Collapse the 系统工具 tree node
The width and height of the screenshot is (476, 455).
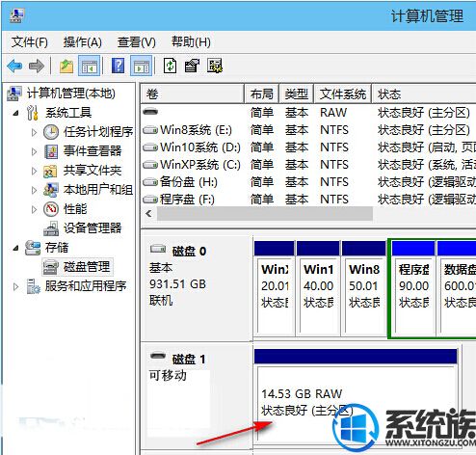15,113
